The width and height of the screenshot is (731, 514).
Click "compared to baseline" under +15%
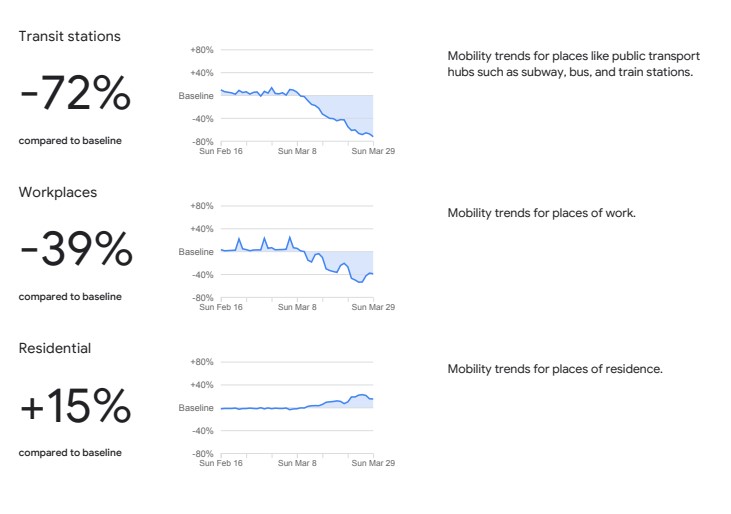tap(70, 453)
